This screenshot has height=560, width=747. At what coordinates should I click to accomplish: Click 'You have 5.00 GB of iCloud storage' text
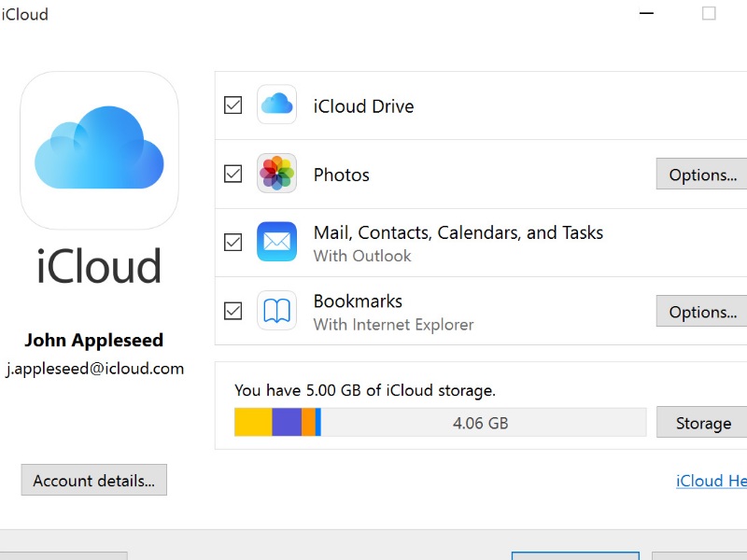point(365,390)
